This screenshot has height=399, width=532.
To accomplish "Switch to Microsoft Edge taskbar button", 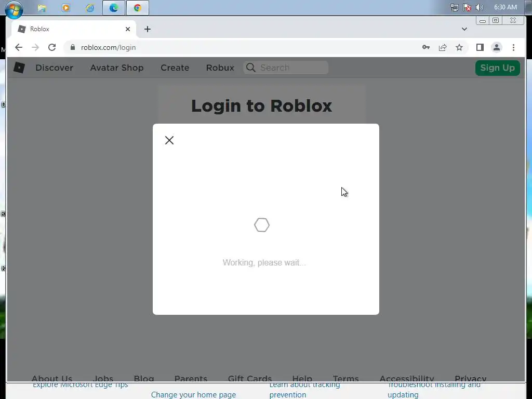I will [114, 8].
